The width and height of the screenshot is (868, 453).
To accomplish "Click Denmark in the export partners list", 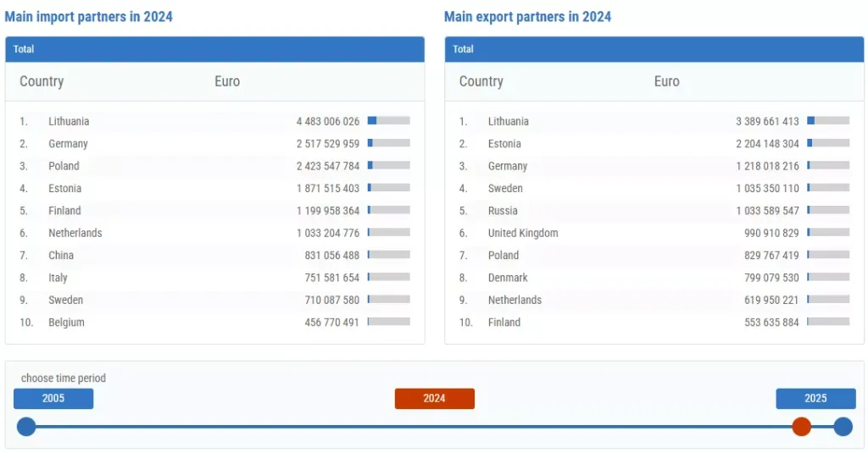I will [508, 278].
